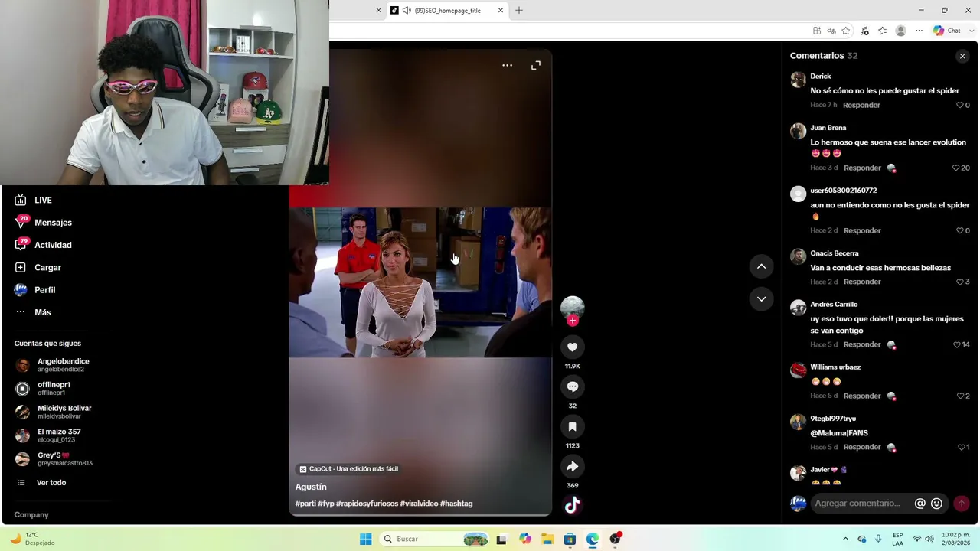Open the emoji picker in comment box
The image size is (980, 551).
point(936,504)
